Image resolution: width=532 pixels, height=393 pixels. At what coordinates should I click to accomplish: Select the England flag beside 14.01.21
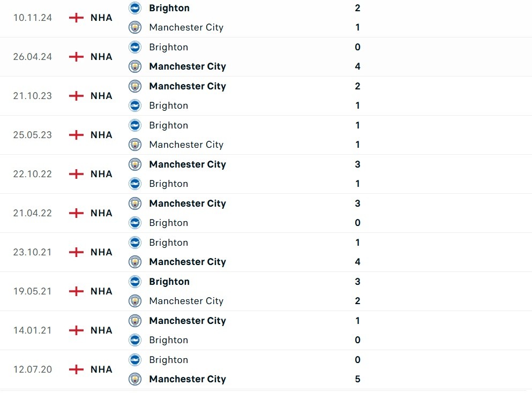pos(77,330)
